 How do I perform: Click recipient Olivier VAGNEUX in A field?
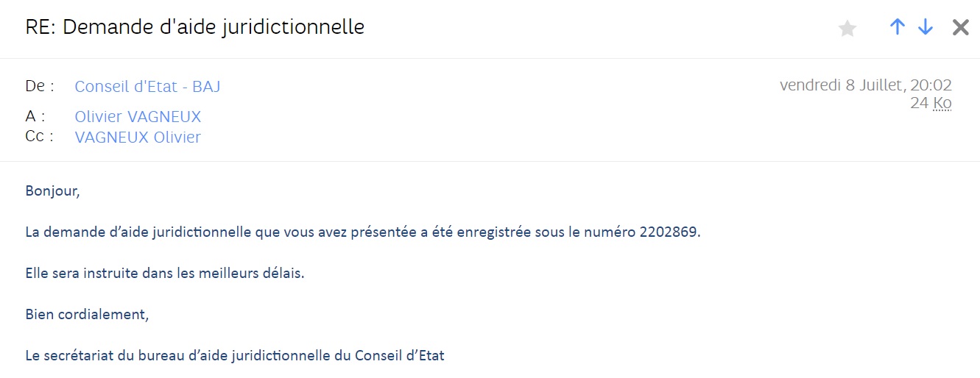(138, 117)
